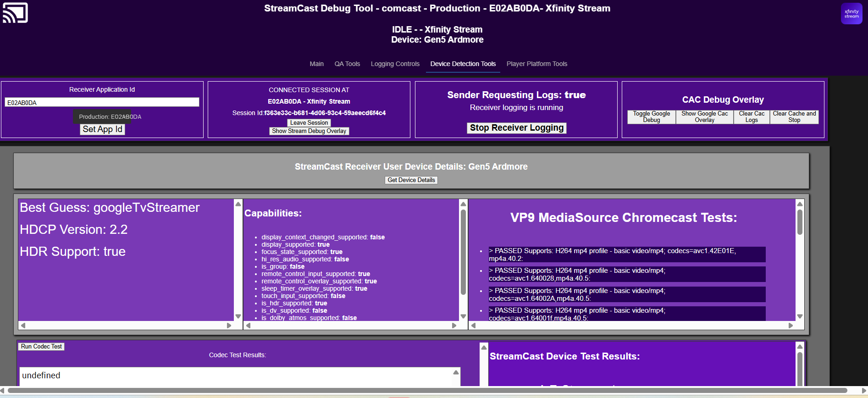Click the 'StreamCast Device Test Results' heading
Screen dimensions: 868x398
[564, 356]
